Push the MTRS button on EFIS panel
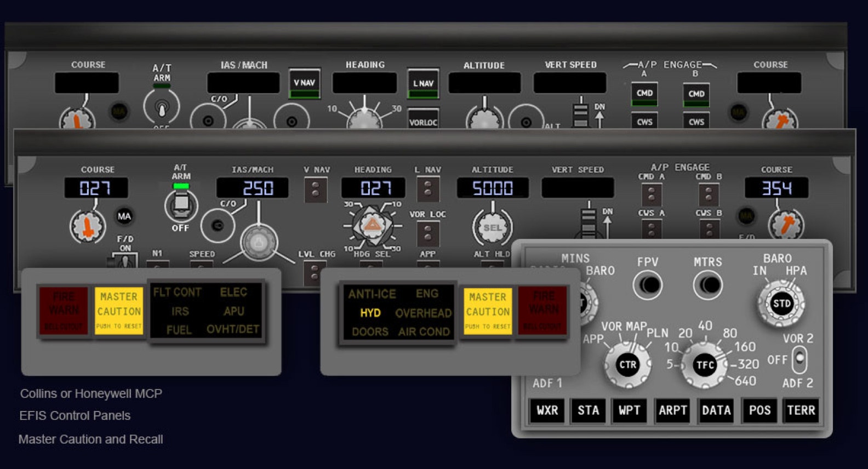This screenshot has height=469, width=868. (x=707, y=285)
